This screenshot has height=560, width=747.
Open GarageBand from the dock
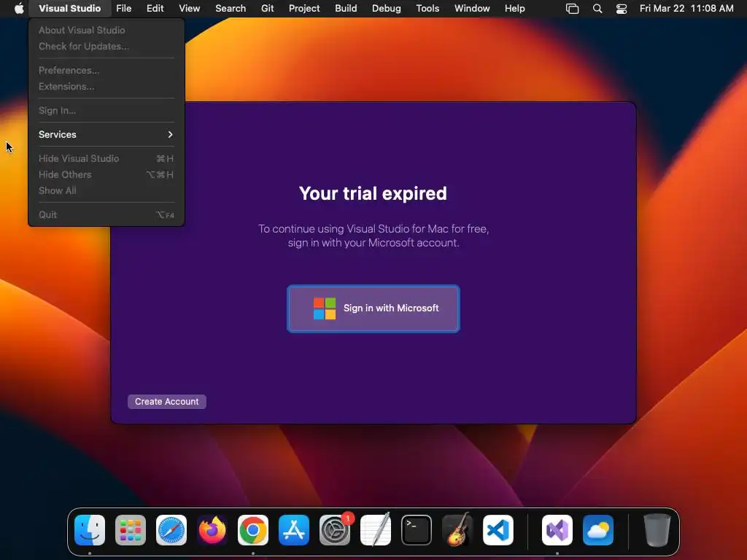tap(457, 529)
